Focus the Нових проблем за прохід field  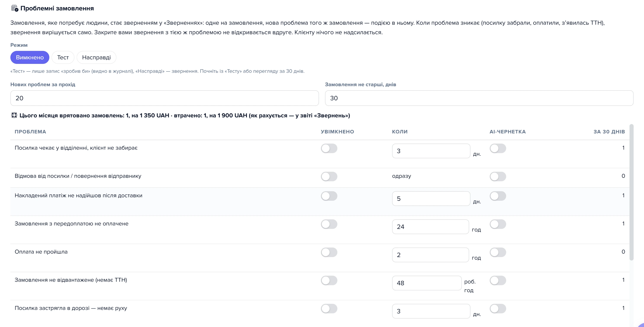[x=164, y=98]
